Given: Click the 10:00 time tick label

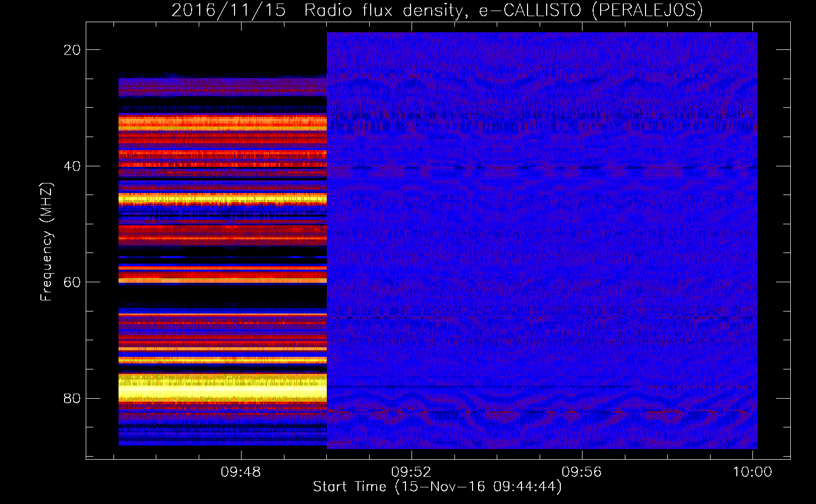Looking at the screenshot, I should 752,472.
